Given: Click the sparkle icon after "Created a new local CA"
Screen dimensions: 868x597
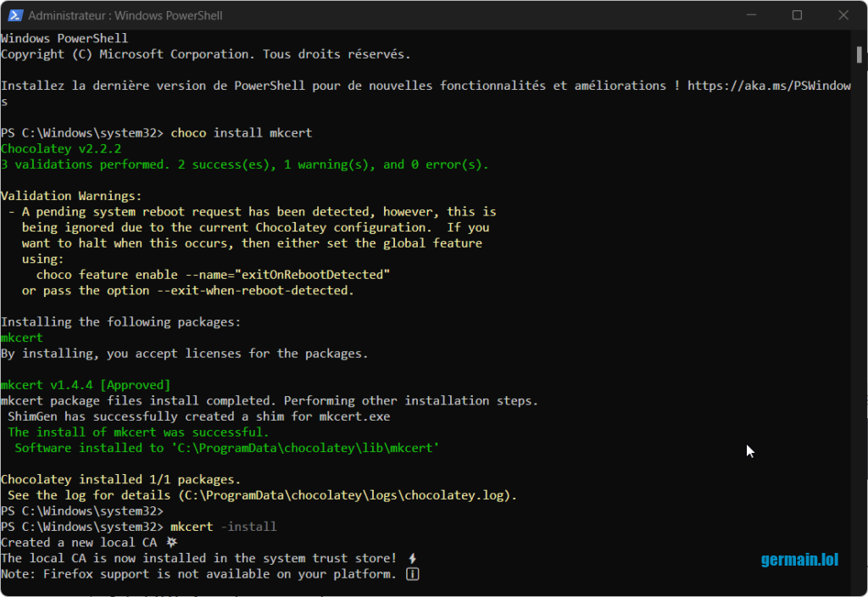Looking at the screenshot, I should pos(172,542).
